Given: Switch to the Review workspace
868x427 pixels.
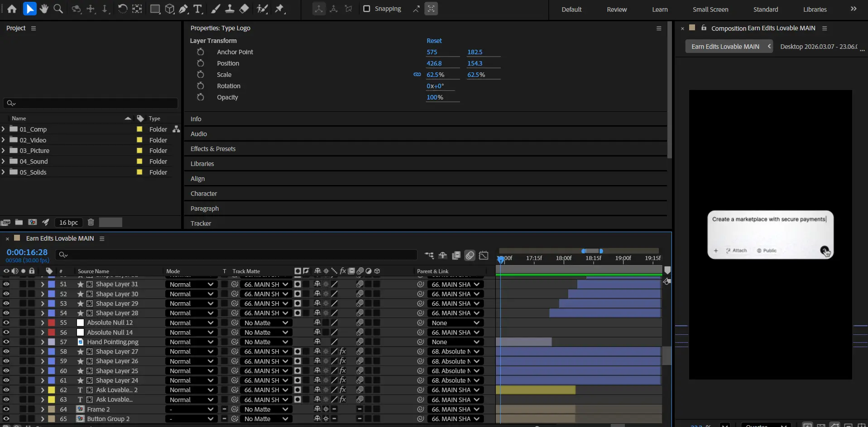Looking at the screenshot, I should [617, 9].
